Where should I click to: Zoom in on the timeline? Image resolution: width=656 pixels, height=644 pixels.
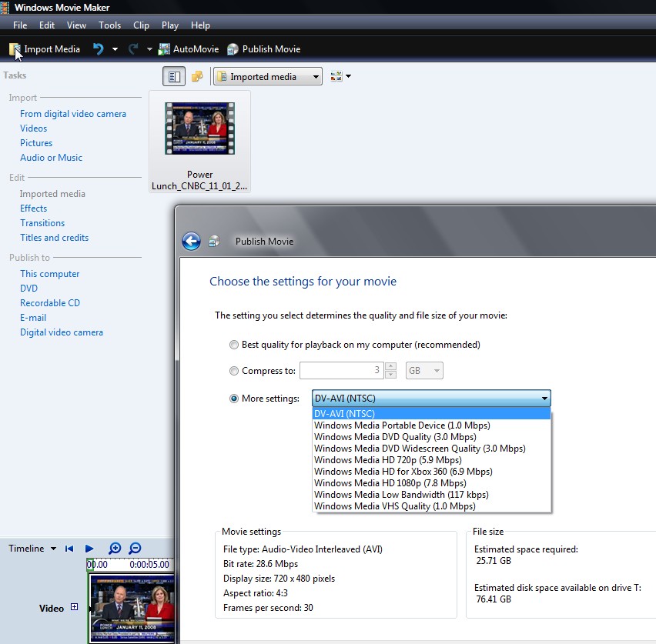[x=115, y=549]
